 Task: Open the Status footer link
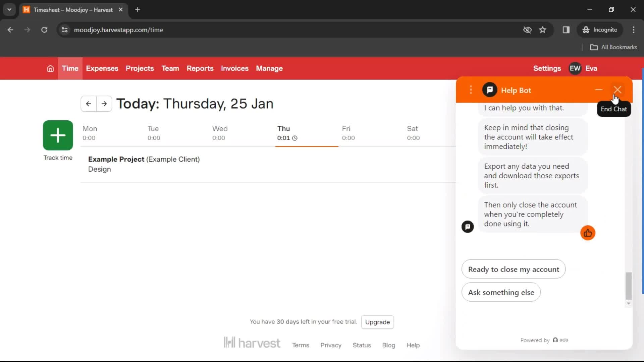coord(362,345)
